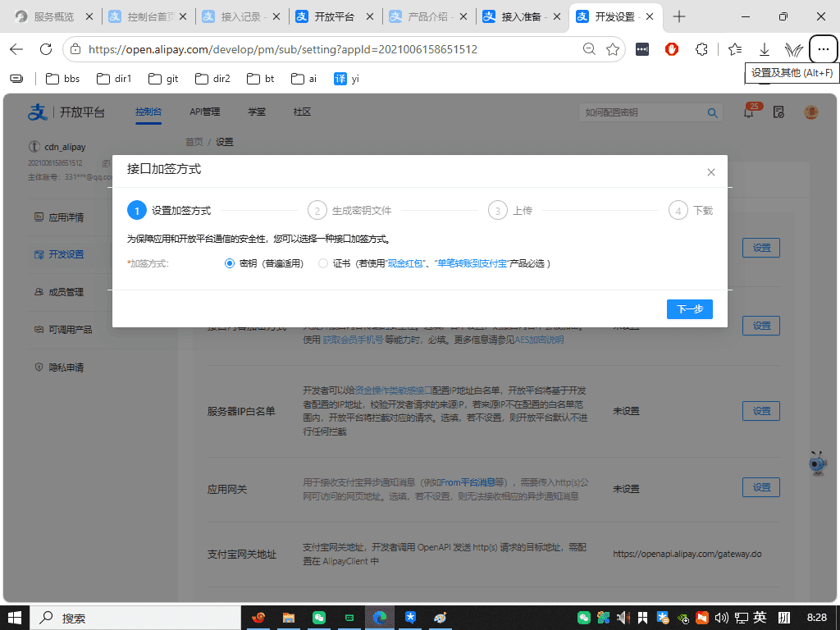
Task: Open the user avatar in page header
Action: click(811, 112)
